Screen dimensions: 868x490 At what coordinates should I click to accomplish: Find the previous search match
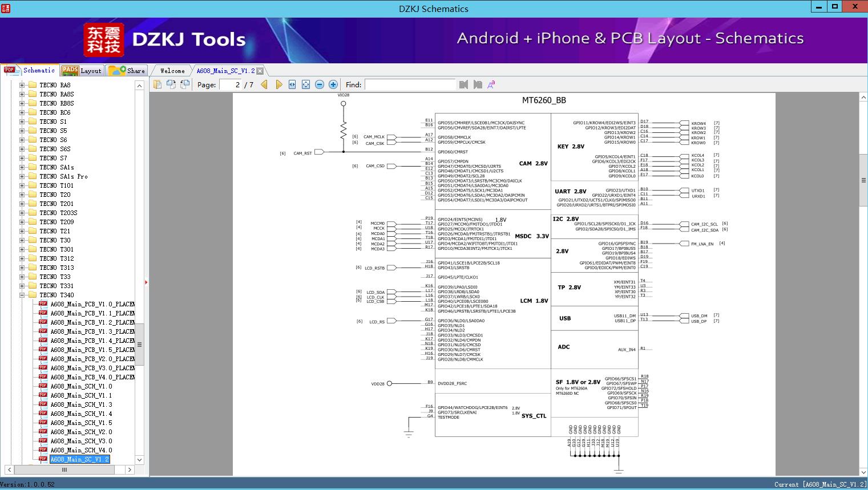click(x=463, y=84)
